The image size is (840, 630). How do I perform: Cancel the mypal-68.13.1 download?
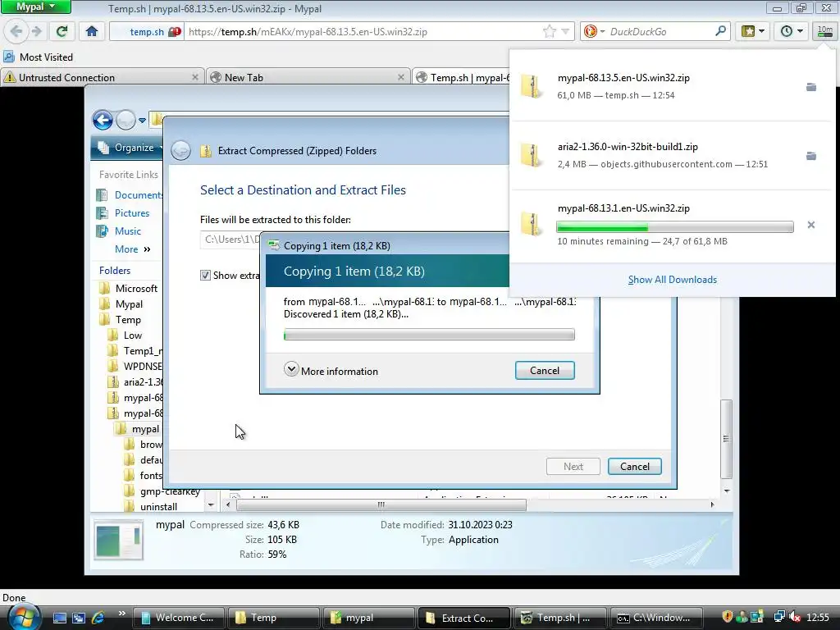click(811, 225)
